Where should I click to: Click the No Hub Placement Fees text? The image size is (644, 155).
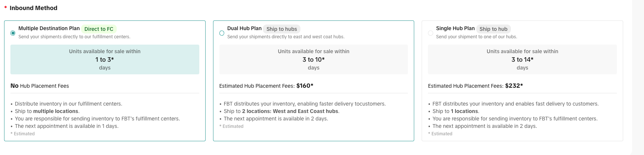click(40, 86)
